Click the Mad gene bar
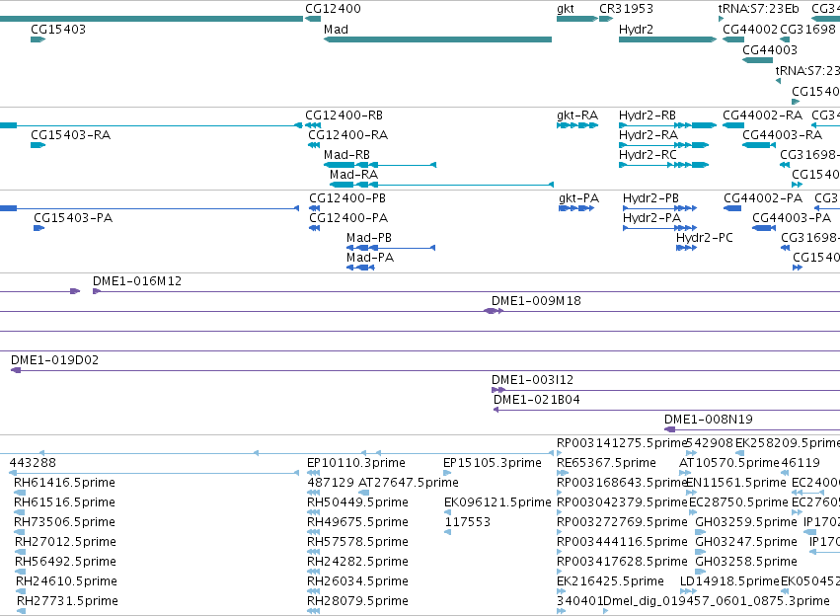This screenshot has width=840, height=616. click(437, 39)
